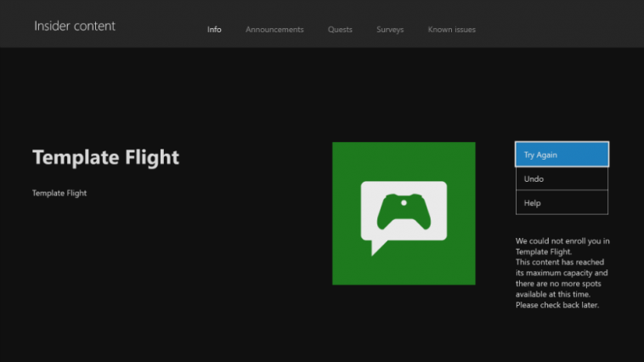Select the small Template Flight description
Viewport: 644px width, 362px height.
pos(59,193)
